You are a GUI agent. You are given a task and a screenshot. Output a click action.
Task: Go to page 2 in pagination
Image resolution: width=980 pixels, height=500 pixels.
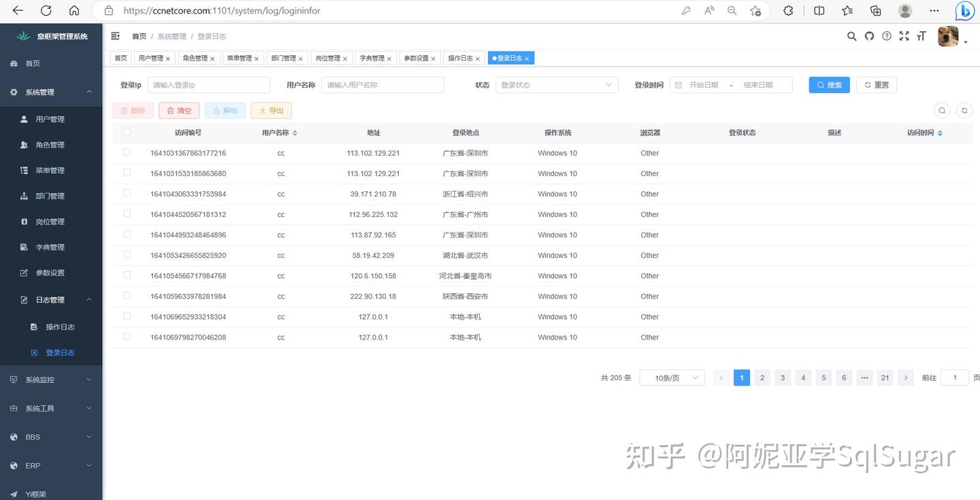(762, 378)
